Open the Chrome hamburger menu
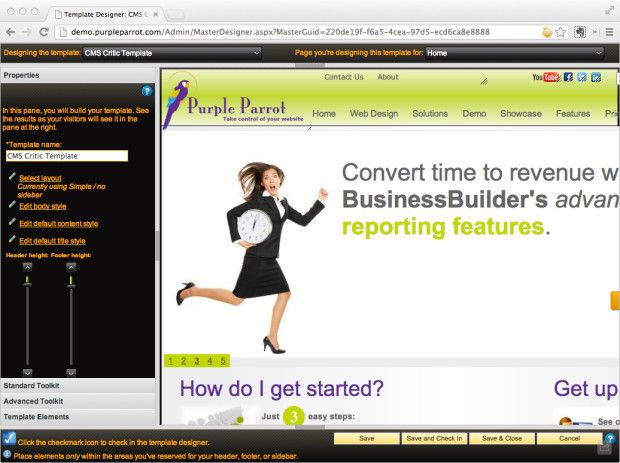The height and width of the screenshot is (463, 620). [609, 32]
